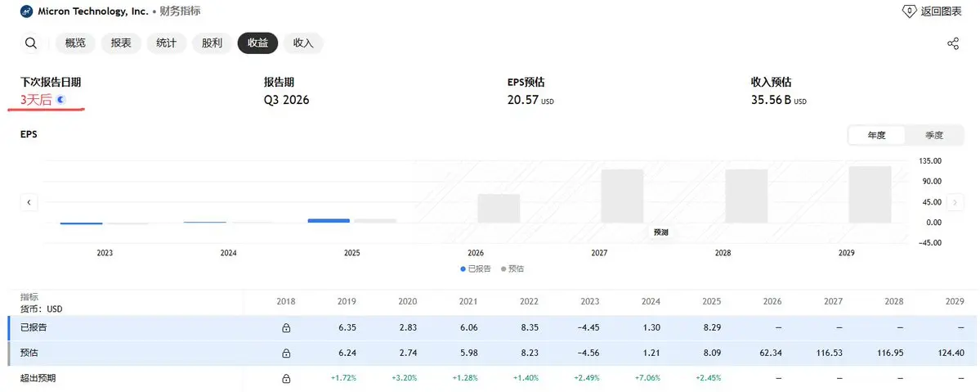Click the 2025 reported blue bar
The width and height of the screenshot is (980, 392).
pos(329,220)
